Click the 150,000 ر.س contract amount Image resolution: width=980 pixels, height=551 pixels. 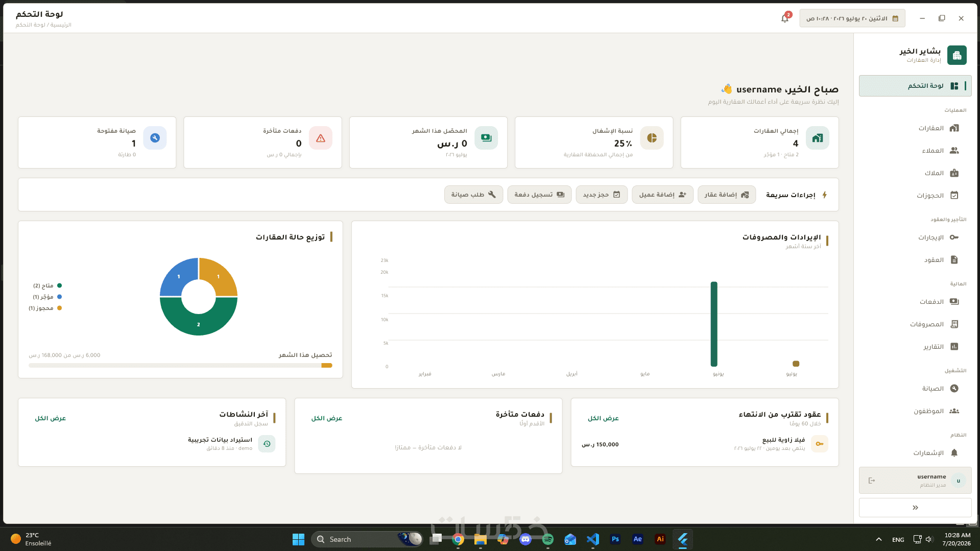point(600,444)
